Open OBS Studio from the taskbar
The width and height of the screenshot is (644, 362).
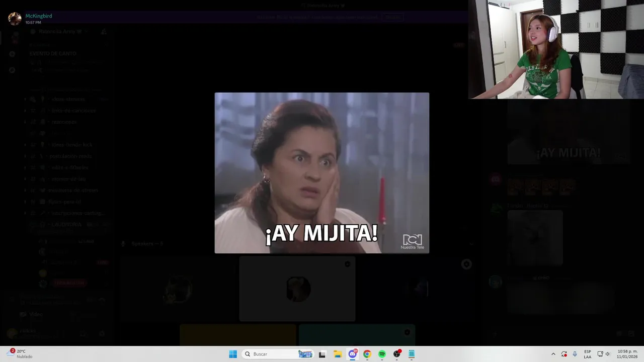pyautogui.click(x=397, y=354)
